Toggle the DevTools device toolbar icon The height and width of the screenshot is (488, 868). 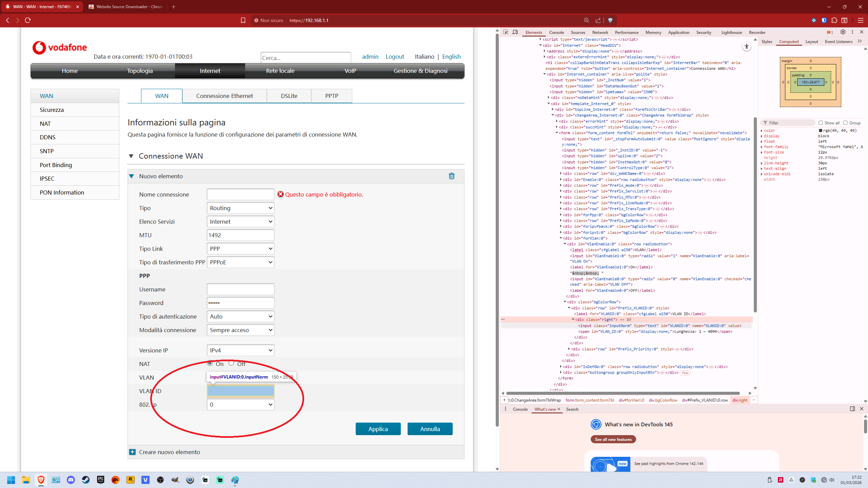(x=515, y=32)
